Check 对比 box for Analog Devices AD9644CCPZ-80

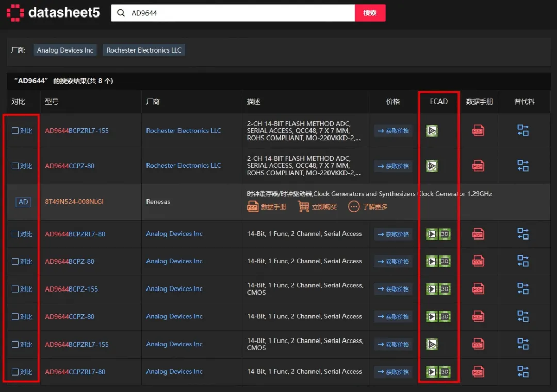(15, 316)
